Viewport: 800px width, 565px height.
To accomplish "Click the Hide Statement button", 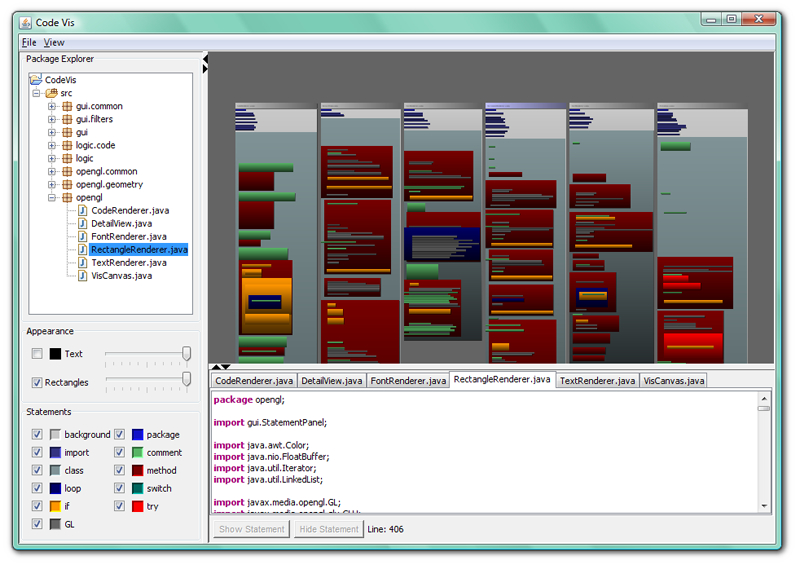I will click(x=328, y=529).
